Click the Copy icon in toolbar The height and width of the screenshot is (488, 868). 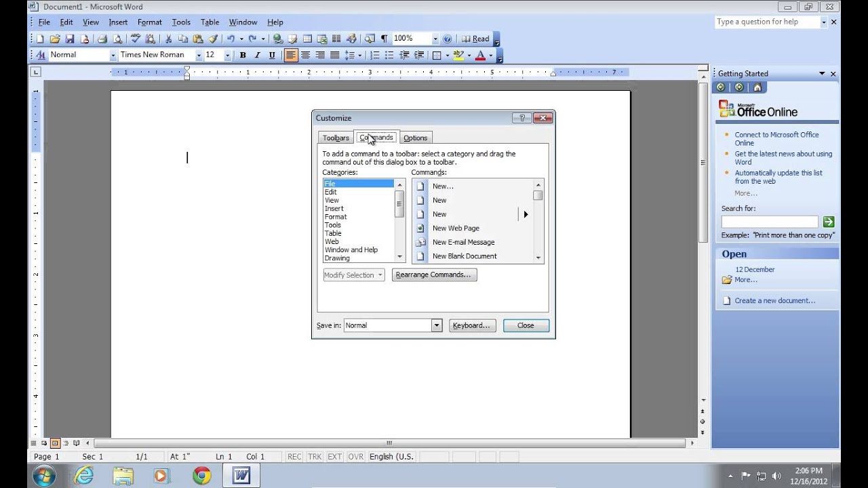183,39
